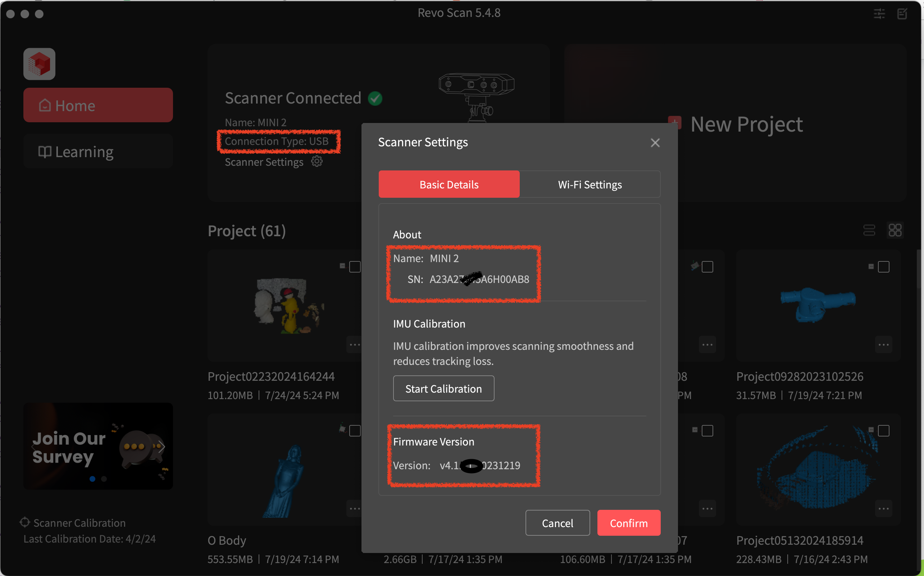Screen dimensions: 924x576
Task: Open scanner settings via the gear icon
Action: (x=317, y=161)
